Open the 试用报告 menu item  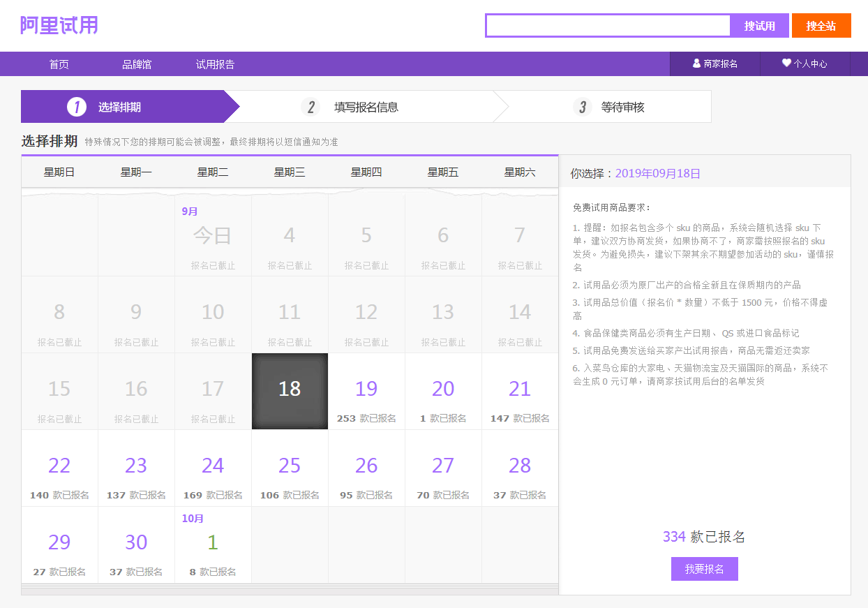215,64
